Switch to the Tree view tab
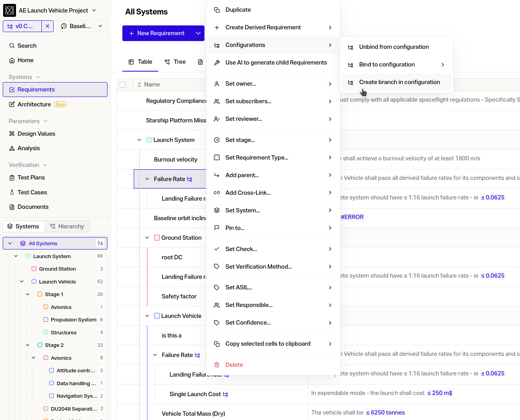Screen dimensions: 520x420 (x=175, y=62)
